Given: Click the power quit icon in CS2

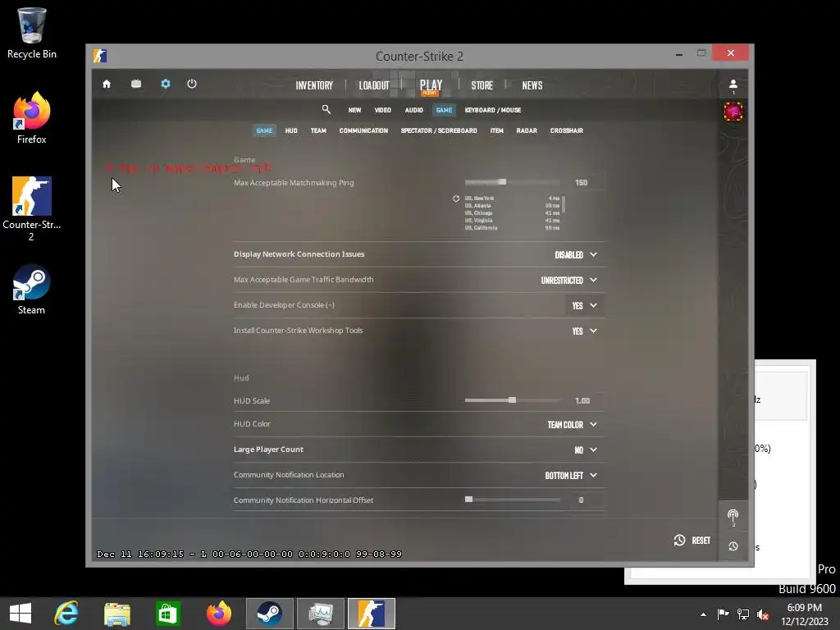Looking at the screenshot, I should [x=192, y=84].
